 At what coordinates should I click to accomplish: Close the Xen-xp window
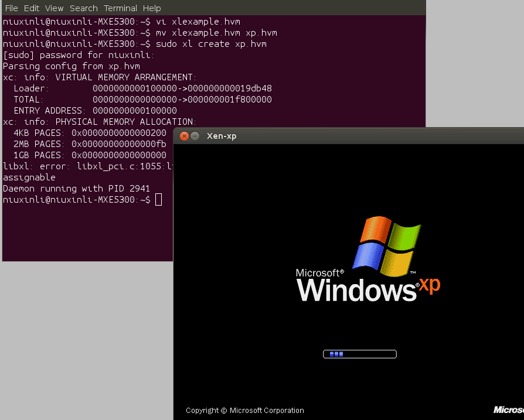[184, 136]
